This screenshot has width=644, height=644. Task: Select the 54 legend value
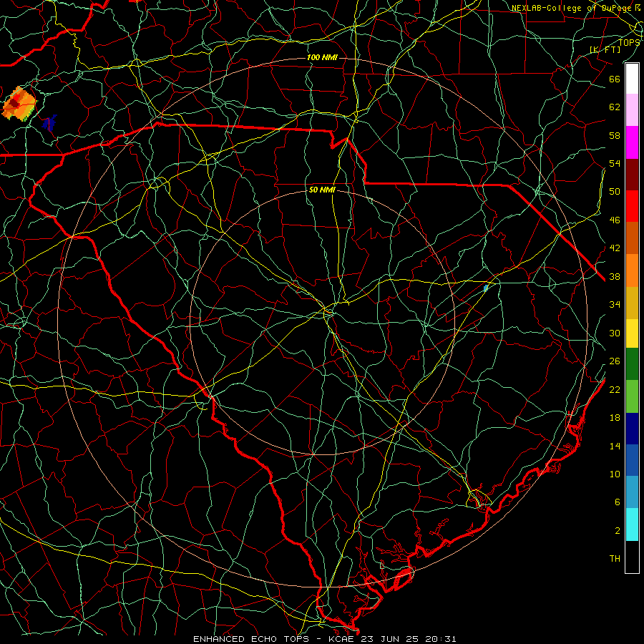[x=615, y=163]
